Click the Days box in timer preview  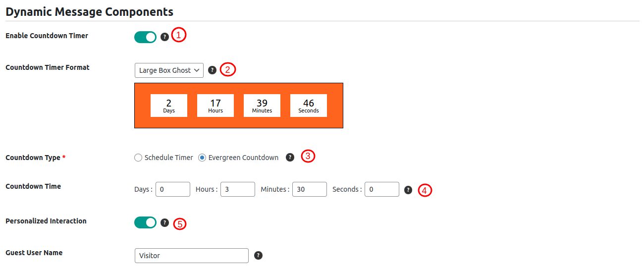click(169, 106)
